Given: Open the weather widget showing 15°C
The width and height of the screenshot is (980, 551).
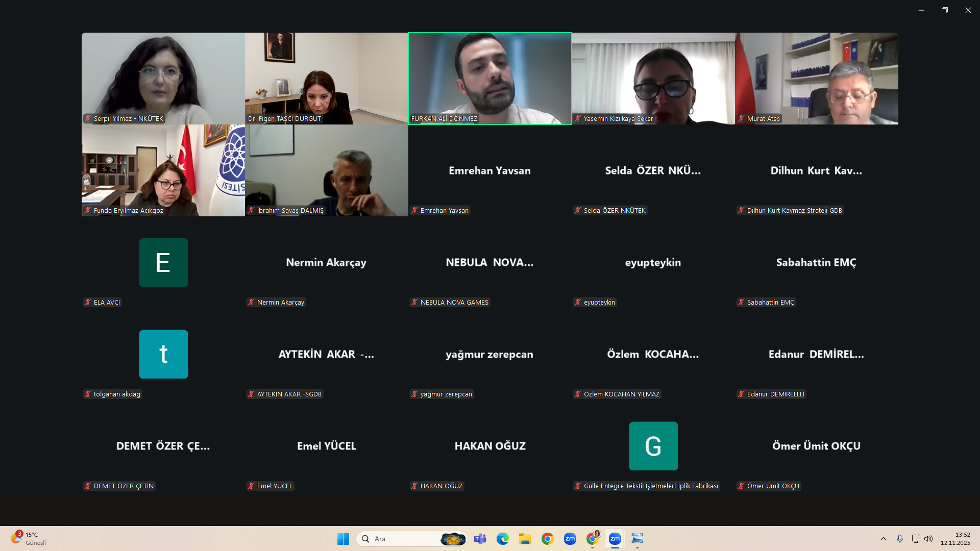Looking at the screenshot, I should click(x=29, y=539).
